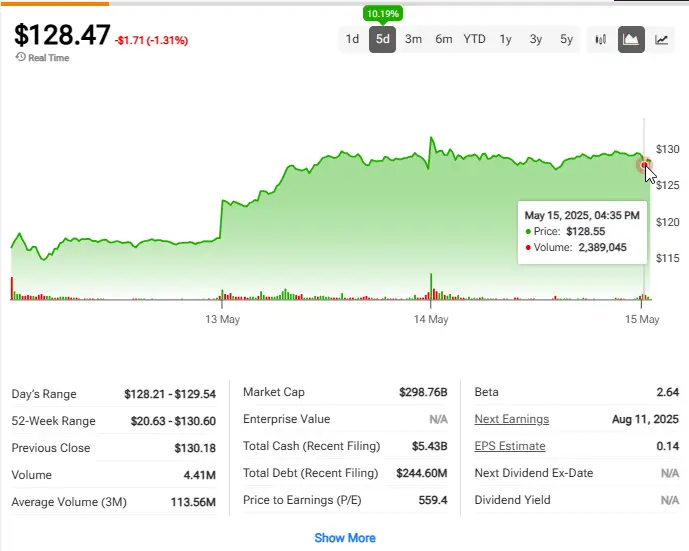Click the Price to Earnings (P/E) label
Image resolution: width=689 pixels, height=551 pixels.
click(302, 500)
